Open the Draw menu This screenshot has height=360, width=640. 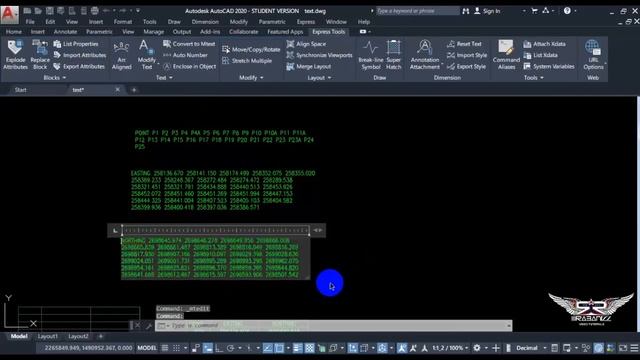coord(174,22)
